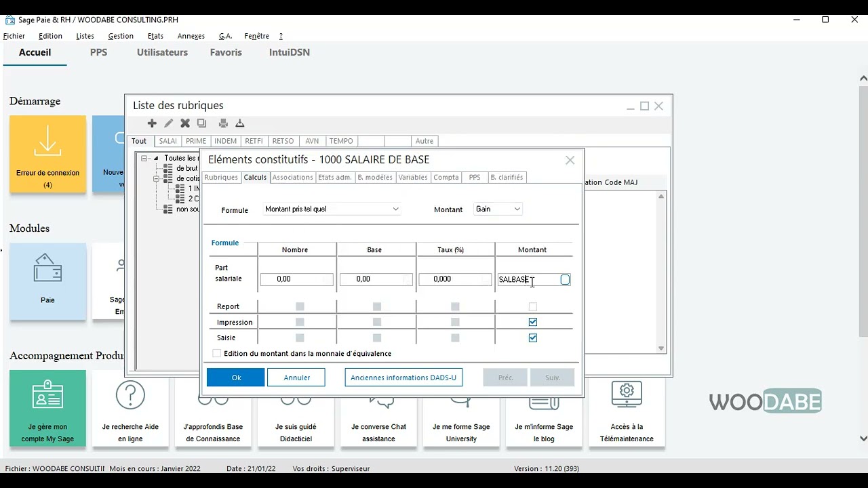Switch to the Rubriques tab
The width and height of the screenshot is (868, 488).
[x=221, y=178]
